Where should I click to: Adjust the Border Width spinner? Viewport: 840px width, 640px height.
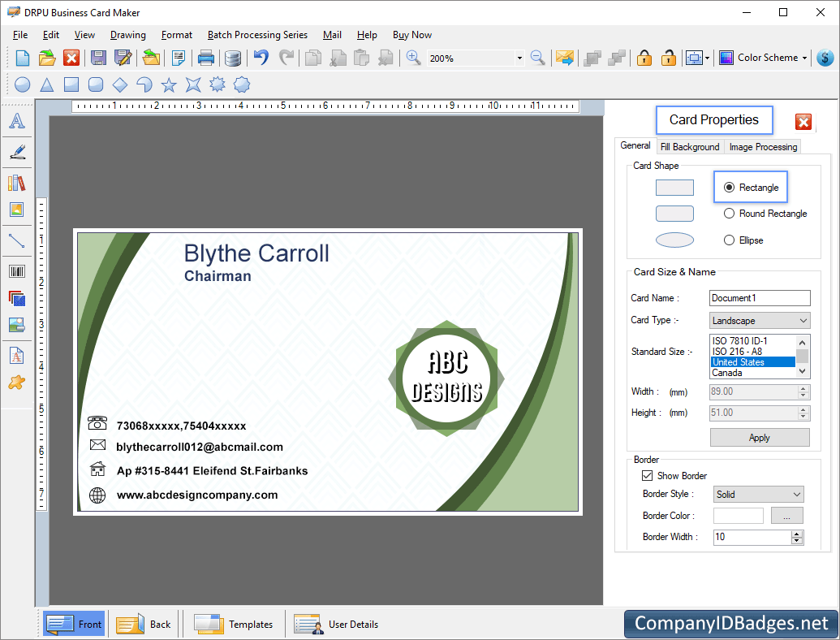click(x=797, y=537)
